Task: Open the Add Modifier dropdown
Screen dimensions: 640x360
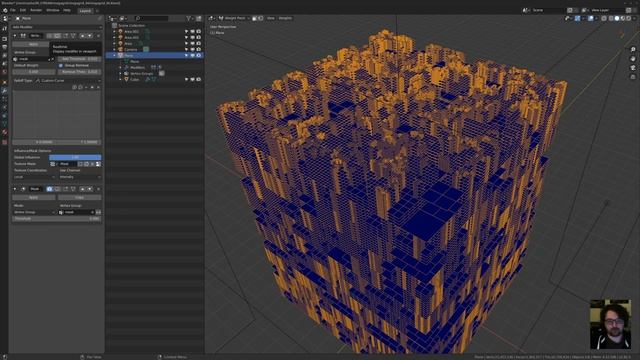Action: click(x=57, y=27)
